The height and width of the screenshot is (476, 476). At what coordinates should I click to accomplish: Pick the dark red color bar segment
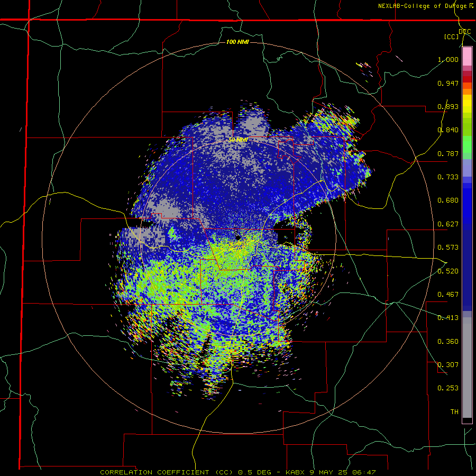(467, 79)
